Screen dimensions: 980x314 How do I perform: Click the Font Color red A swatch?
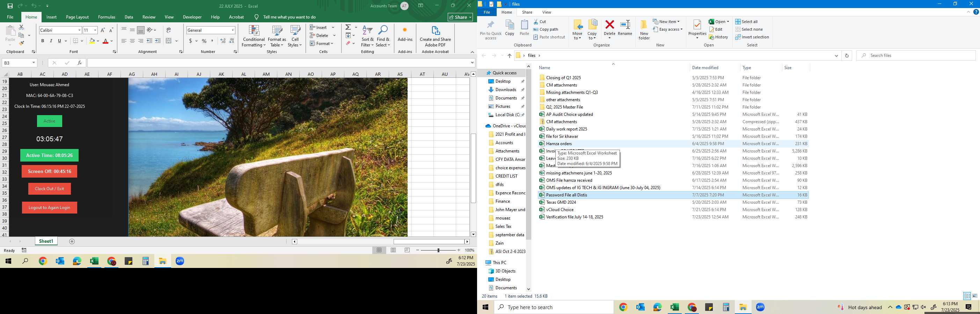tap(105, 41)
